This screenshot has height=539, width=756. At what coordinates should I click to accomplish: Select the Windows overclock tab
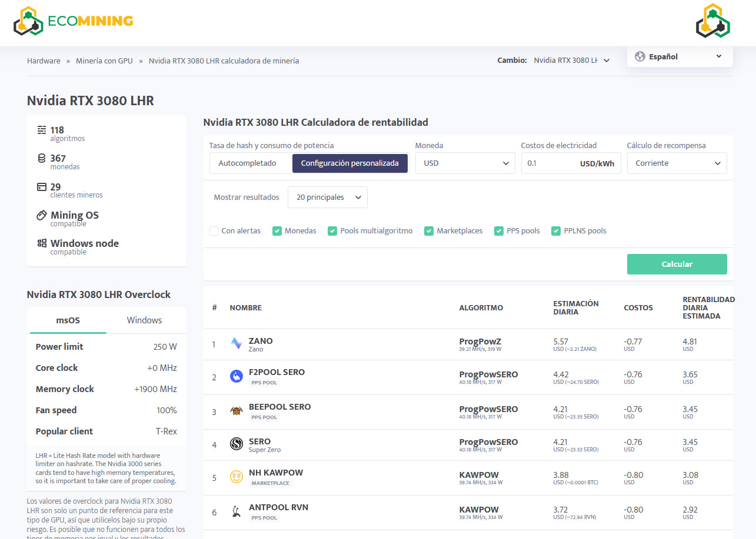[144, 320]
